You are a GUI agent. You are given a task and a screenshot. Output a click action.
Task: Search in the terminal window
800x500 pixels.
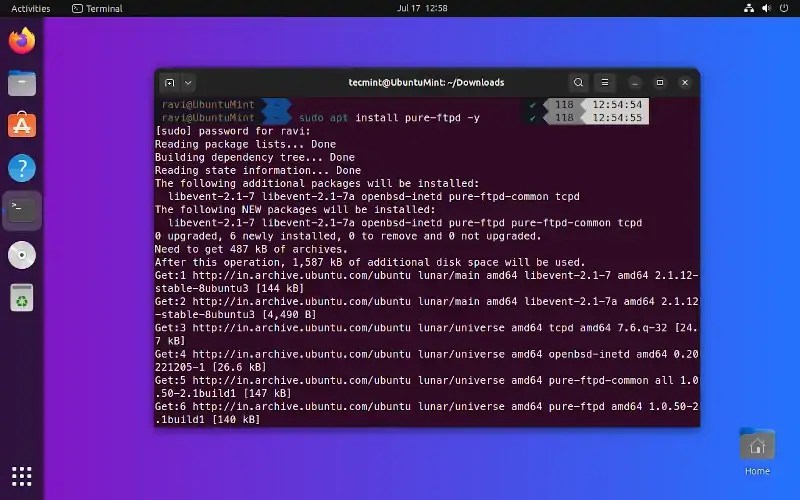578,83
